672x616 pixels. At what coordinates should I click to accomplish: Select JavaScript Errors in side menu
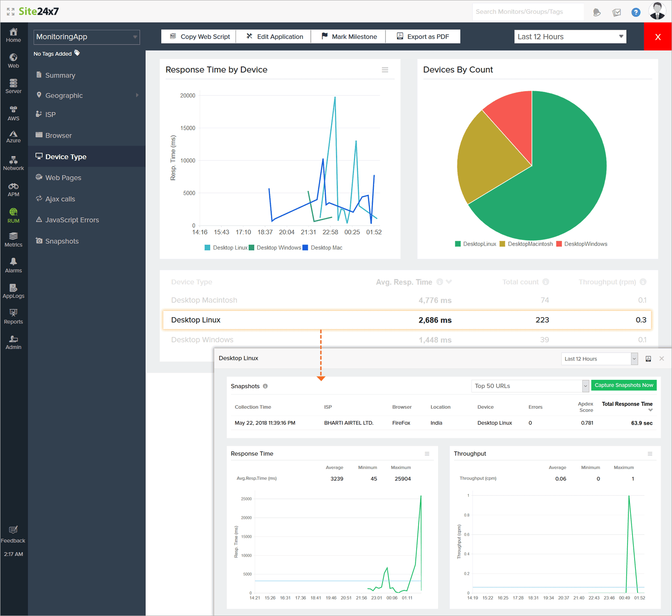click(x=72, y=220)
